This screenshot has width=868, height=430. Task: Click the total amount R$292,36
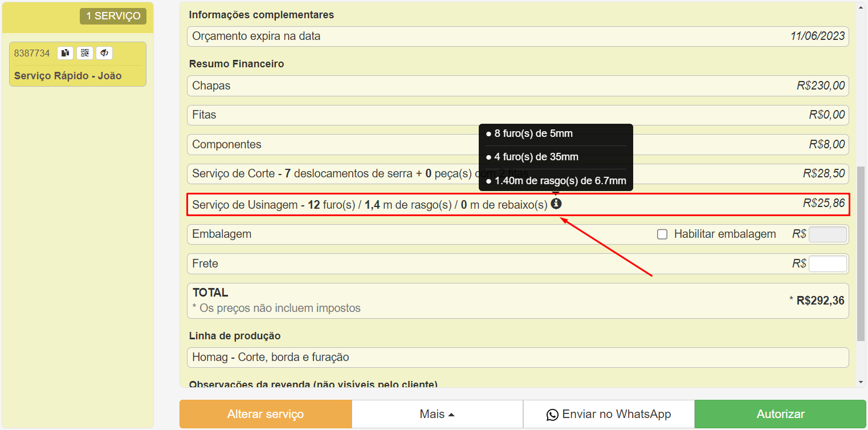point(821,301)
